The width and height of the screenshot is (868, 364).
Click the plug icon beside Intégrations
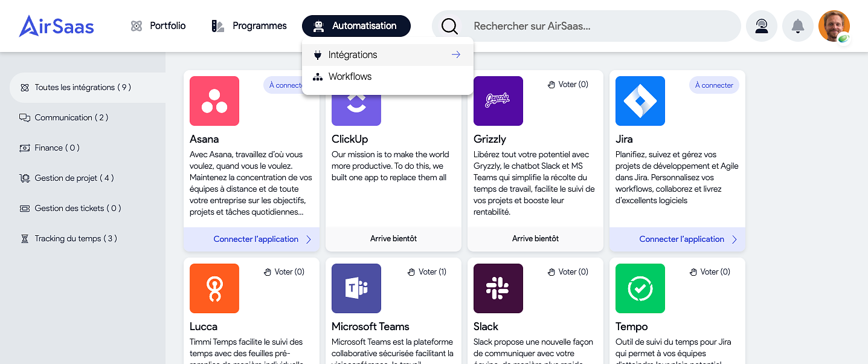318,55
